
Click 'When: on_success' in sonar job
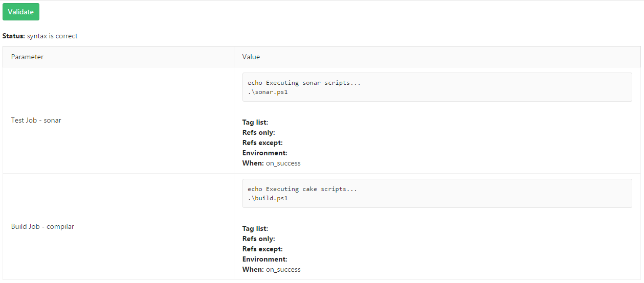point(272,163)
